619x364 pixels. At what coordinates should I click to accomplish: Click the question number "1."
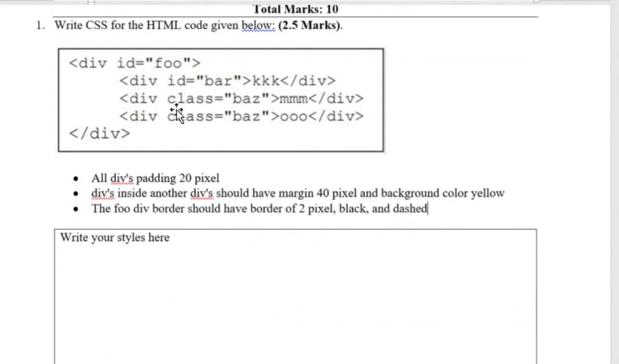(40, 25)
